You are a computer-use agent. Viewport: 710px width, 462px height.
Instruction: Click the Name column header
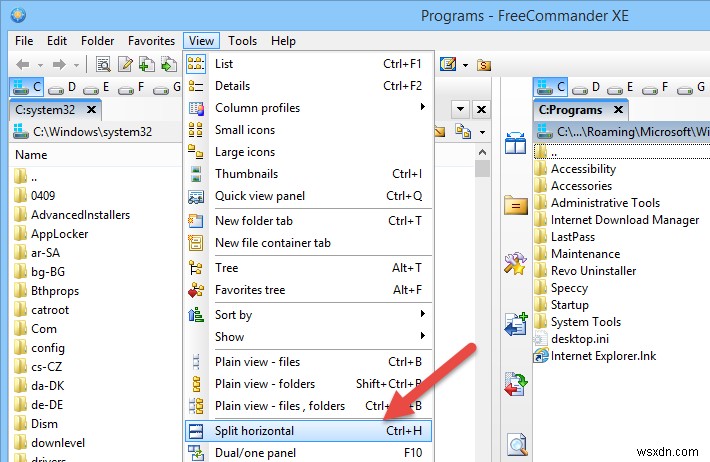[31, 155]
